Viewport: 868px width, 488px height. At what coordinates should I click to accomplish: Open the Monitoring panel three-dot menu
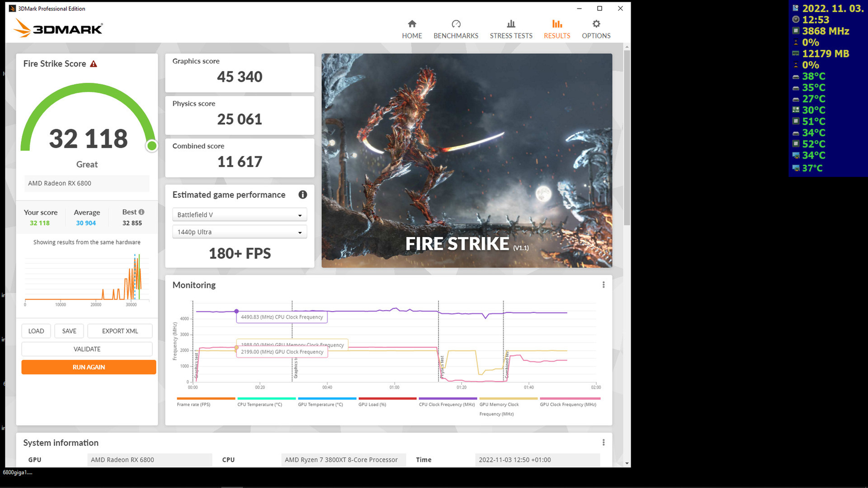[604, 285]
